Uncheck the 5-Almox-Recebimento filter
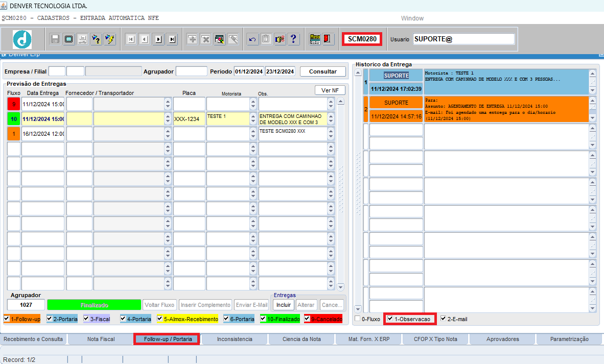The width and height of the screenshot is (604, 364). [x=160, y=319]
